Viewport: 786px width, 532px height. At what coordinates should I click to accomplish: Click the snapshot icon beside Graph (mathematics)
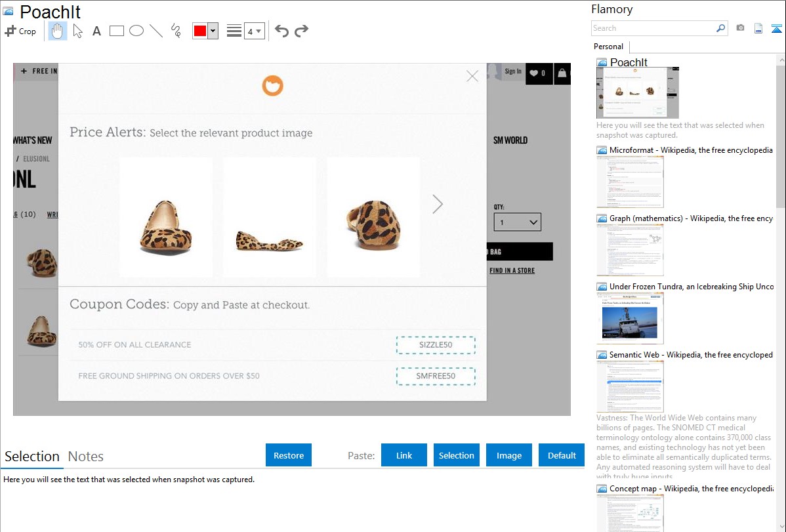[602, 218]
